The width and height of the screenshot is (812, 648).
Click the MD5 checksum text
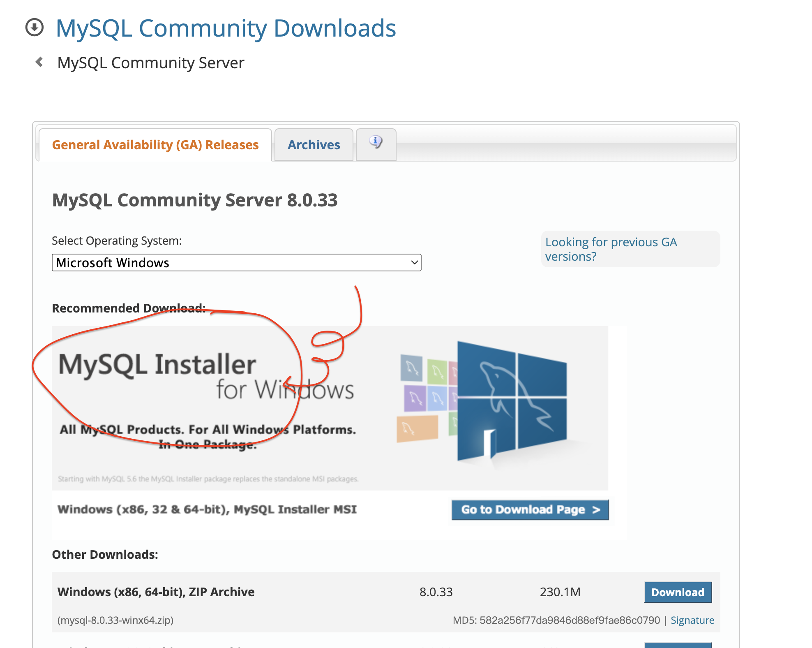point(556,620)
